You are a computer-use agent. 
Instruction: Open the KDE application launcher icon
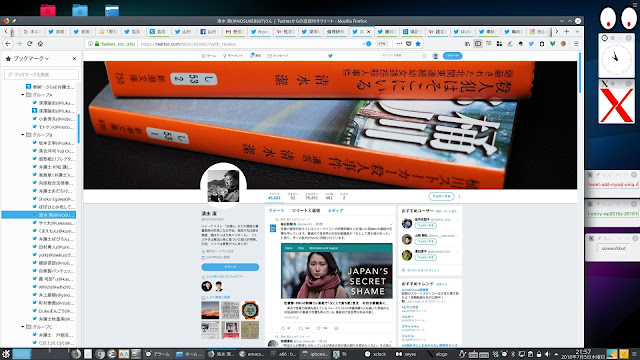pos(6,354)
